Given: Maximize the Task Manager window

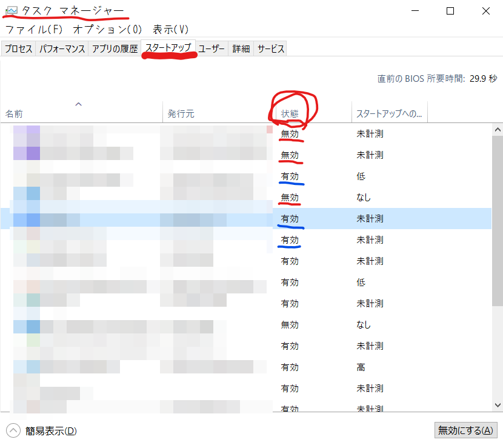Looking at the screenshot, I should [450, 11].
